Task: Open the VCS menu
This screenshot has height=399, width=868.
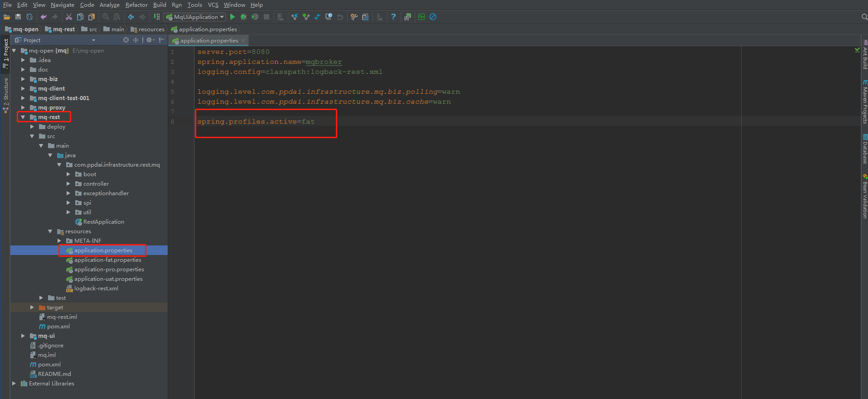Action: 213,5
